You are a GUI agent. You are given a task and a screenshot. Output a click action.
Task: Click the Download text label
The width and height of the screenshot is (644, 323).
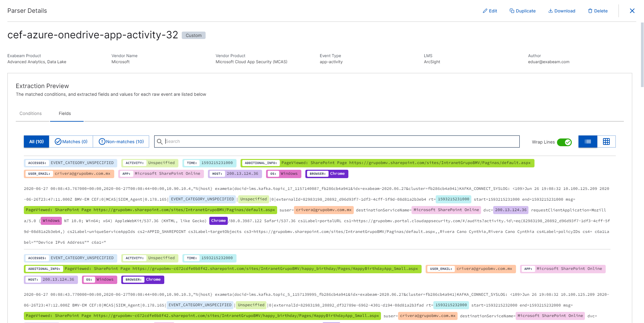pos(565,11)
